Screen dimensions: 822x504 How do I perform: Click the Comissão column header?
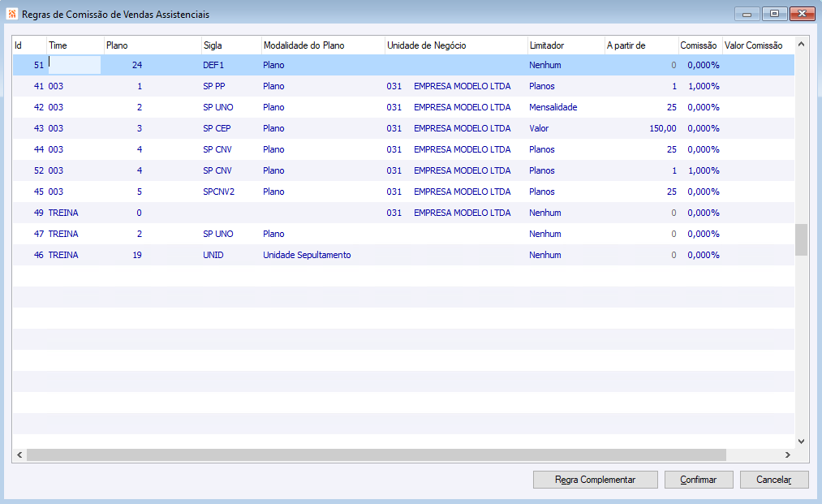(x=699, y=45)
